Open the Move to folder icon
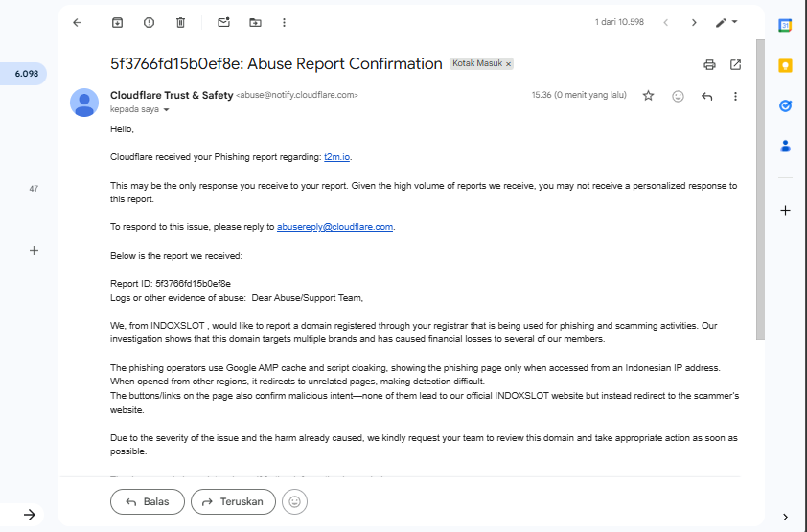807x532 pixels. click(255, 23)
